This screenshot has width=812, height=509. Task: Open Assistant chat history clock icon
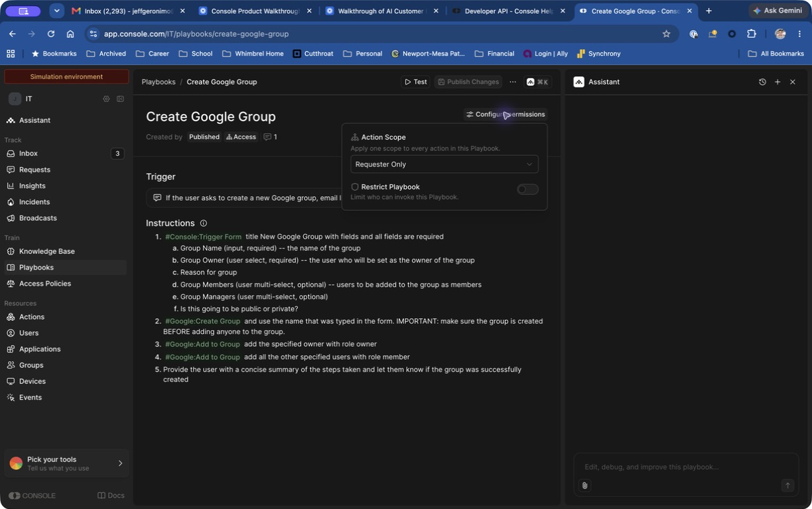pos(762,82)
